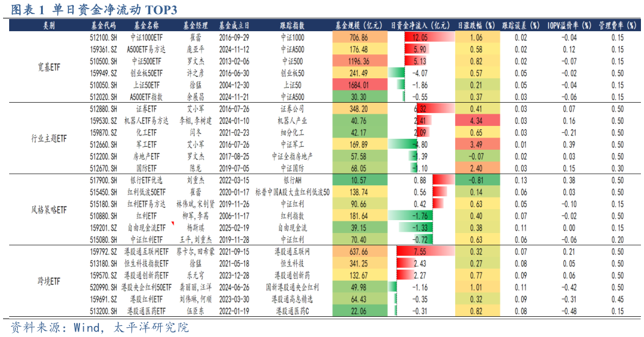Click the IOPV溢价率(%) column header
The width and height of the screenshot is (644, 337).
(x=569, y=26)
